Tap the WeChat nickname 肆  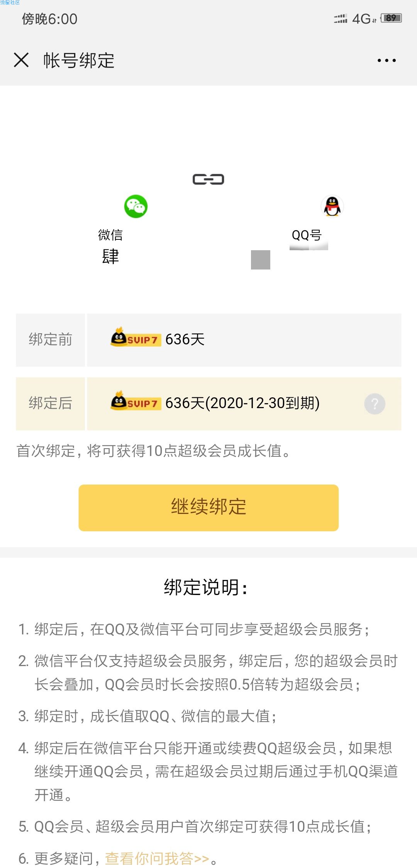pos(110,257)
